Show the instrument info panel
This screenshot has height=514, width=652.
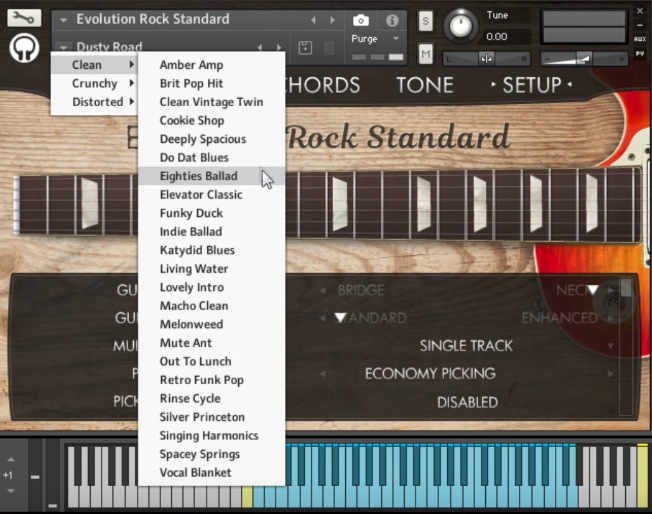pos(392,20)
